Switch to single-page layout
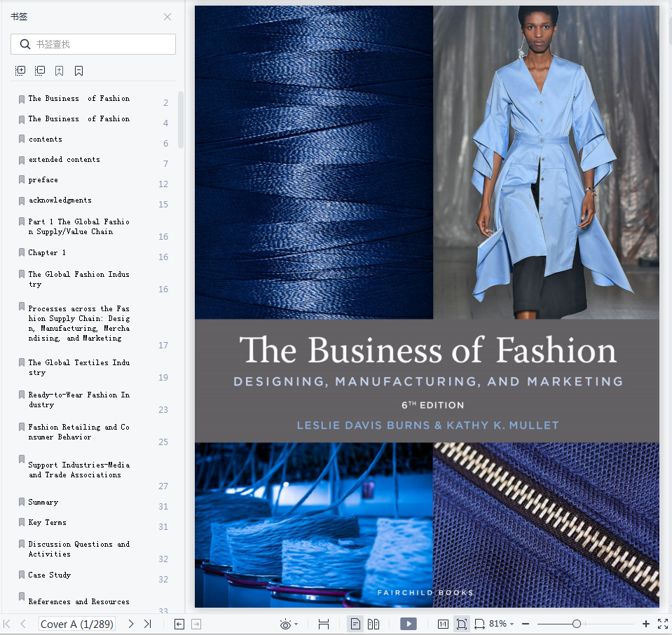 click(x=355, y=624)
